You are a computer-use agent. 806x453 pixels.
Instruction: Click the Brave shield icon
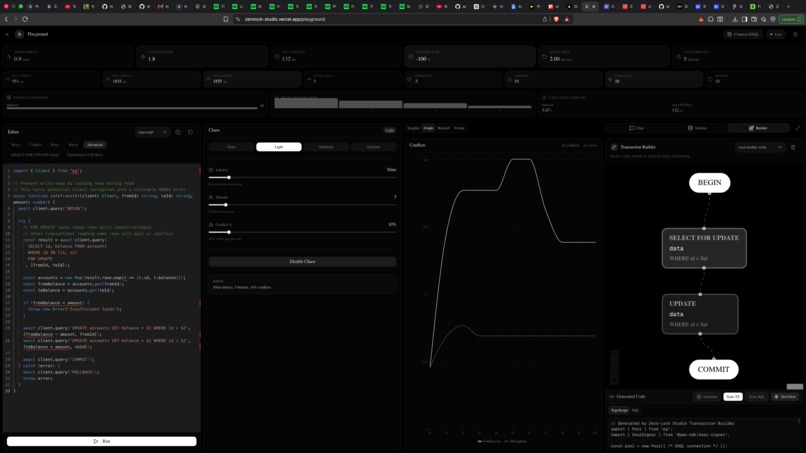click(556, 19)
